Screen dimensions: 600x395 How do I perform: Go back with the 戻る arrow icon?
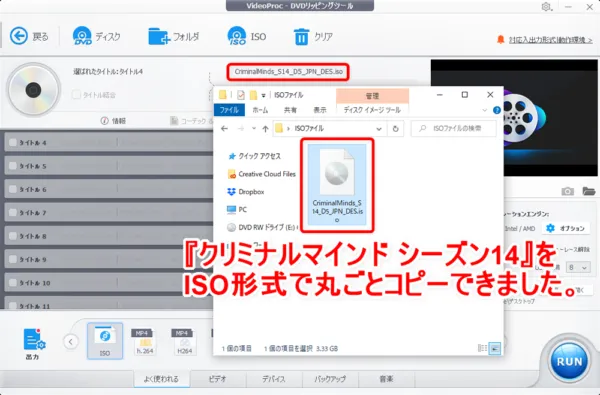(18, 36)
